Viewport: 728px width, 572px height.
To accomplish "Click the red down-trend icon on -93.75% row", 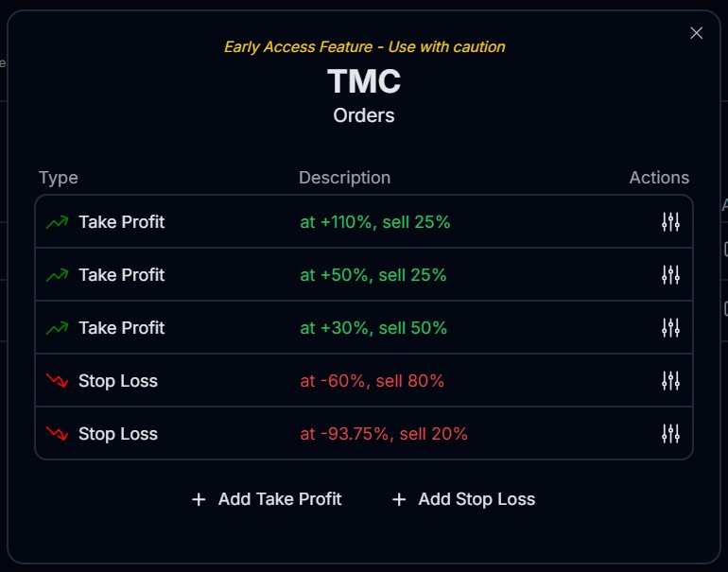I will [57, 434].
